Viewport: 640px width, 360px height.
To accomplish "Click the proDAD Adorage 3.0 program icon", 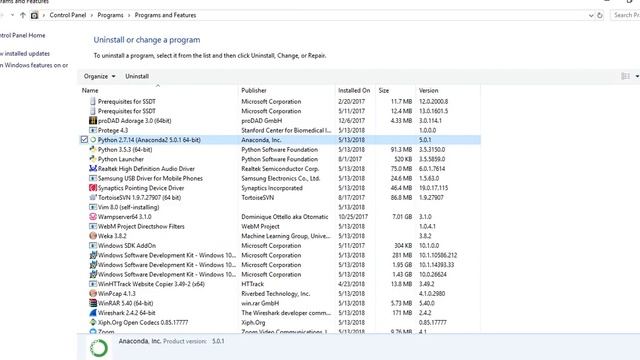I will 93,120.
